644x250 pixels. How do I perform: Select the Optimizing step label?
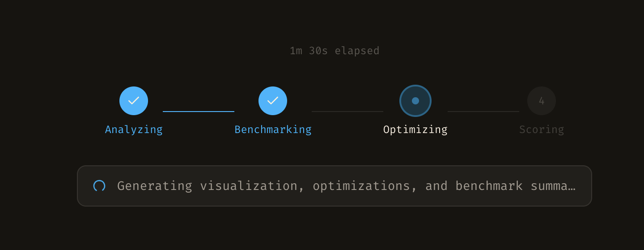point(415,129)
